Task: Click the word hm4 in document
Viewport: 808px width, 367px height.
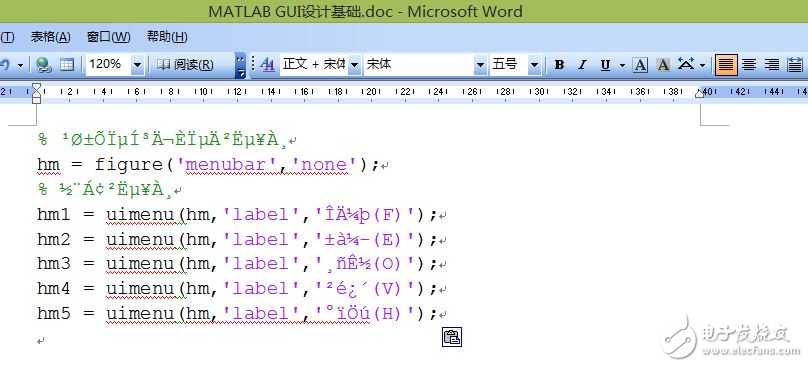Action: (x=54, y=289)
